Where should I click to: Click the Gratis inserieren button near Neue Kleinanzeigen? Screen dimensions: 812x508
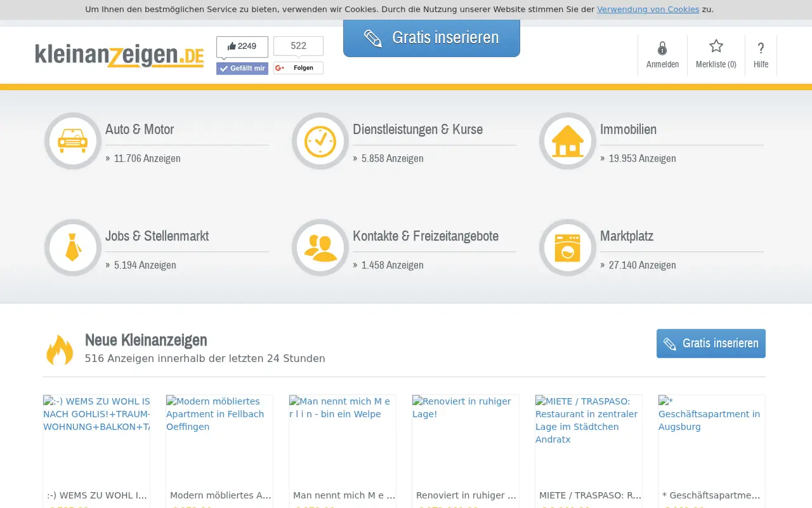[711, 344]
